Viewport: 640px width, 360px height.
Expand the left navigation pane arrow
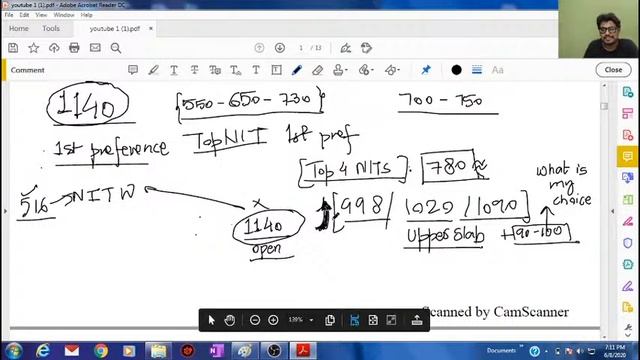coord(5,211)
